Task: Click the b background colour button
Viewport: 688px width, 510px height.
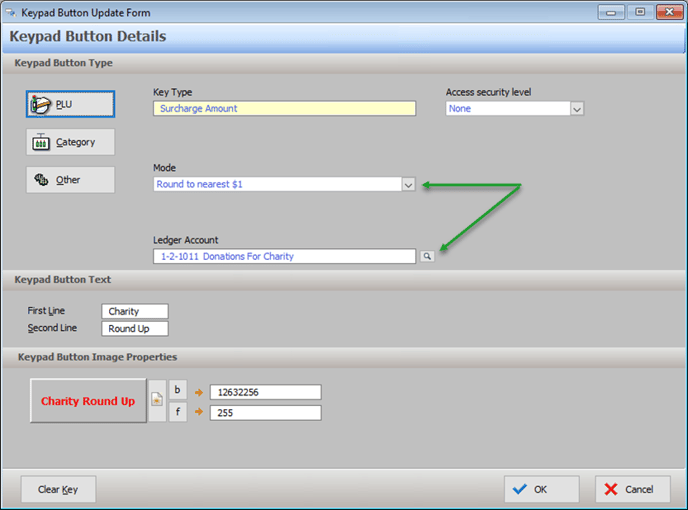Action: (178, 390)
